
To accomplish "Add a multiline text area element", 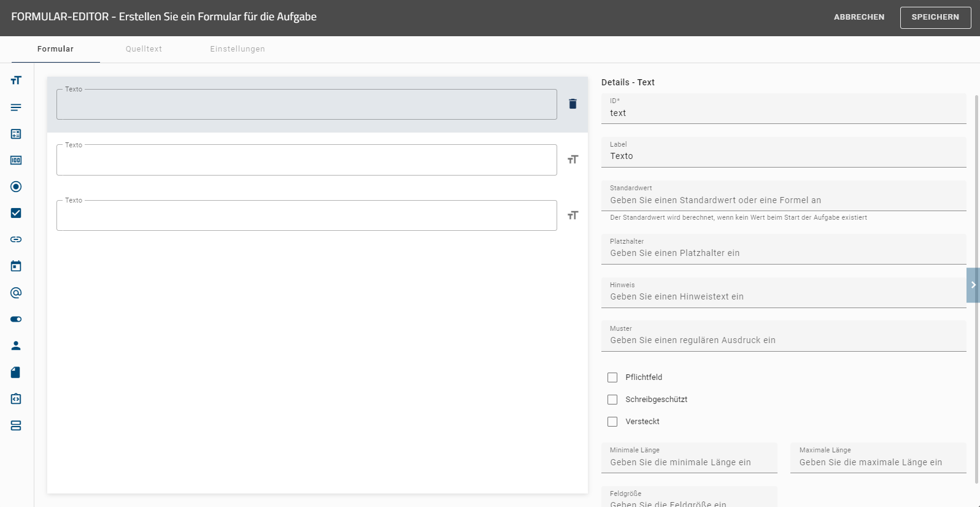I will [16, 107].
